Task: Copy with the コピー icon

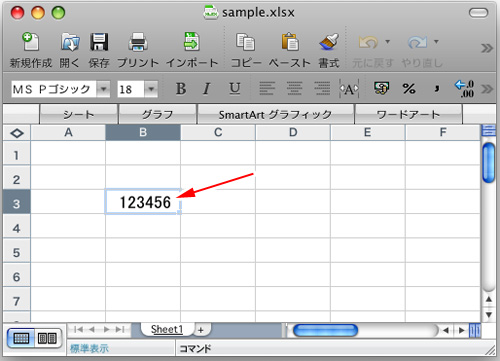Action: pyautogui.click(x=246, y=42)
